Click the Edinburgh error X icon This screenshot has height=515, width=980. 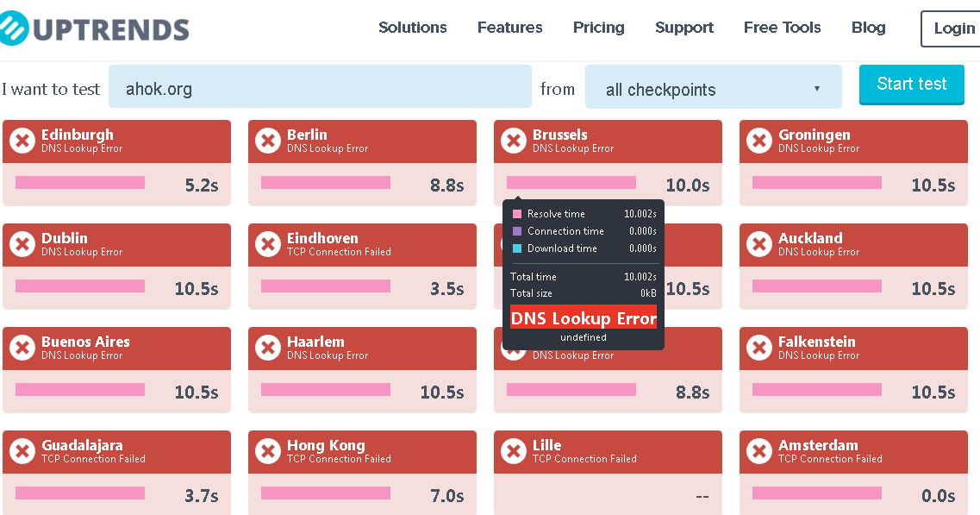point(22,141)
